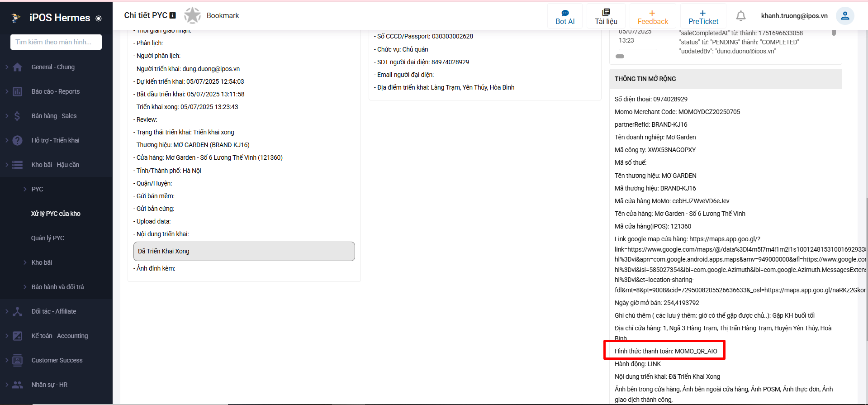Expand the PYC submenu chevron
The height and width of the screenshot is (405, 868).
pyautogui.click(x=25, y=189)
